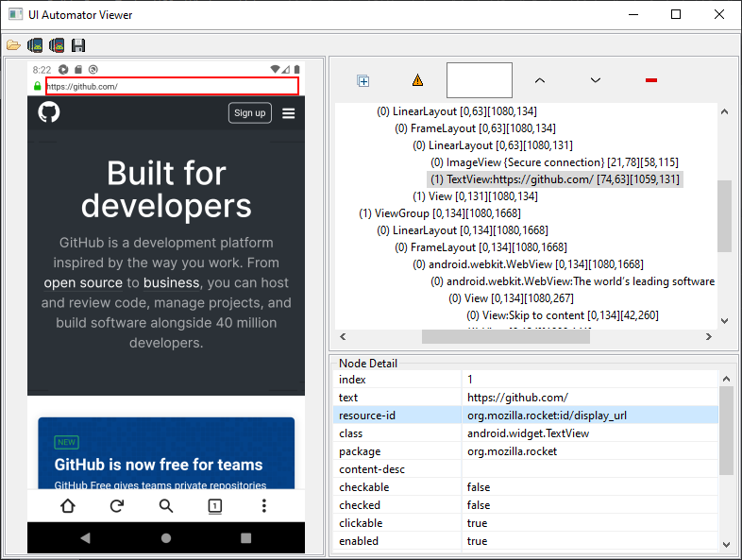Click the Android home navigation circle
Image resolution: width=742 pixels, height=560 pixels.
(x=166, y=537)
